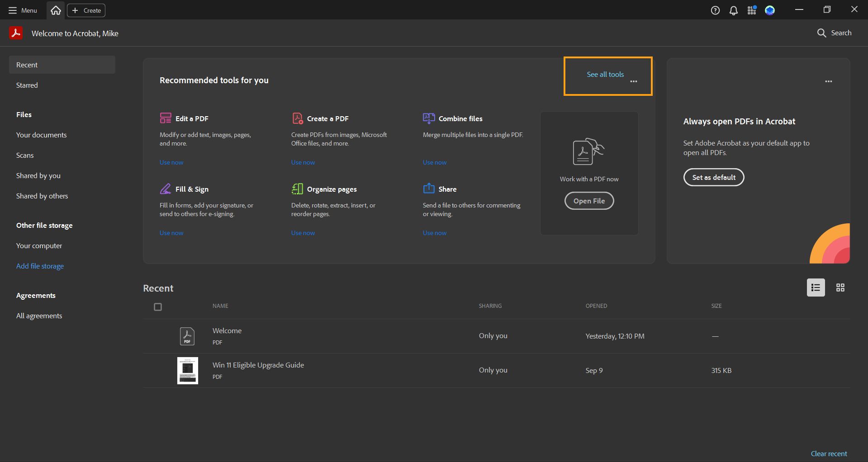
Task: Switch Recent files to grid view
Action: (x=840, y=288)
